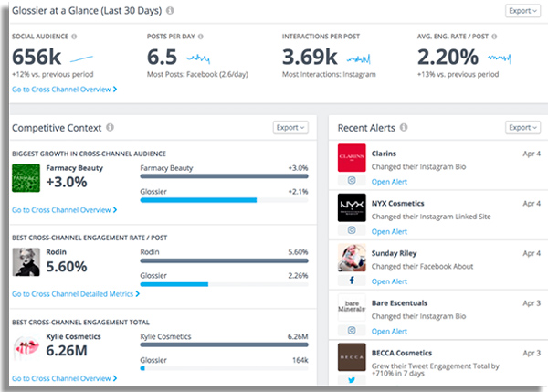Click Sunday Riley alert name
Image resolution: width=548 pixels, height=392 pixels.
pyautogui.click(x=394, y=253)
